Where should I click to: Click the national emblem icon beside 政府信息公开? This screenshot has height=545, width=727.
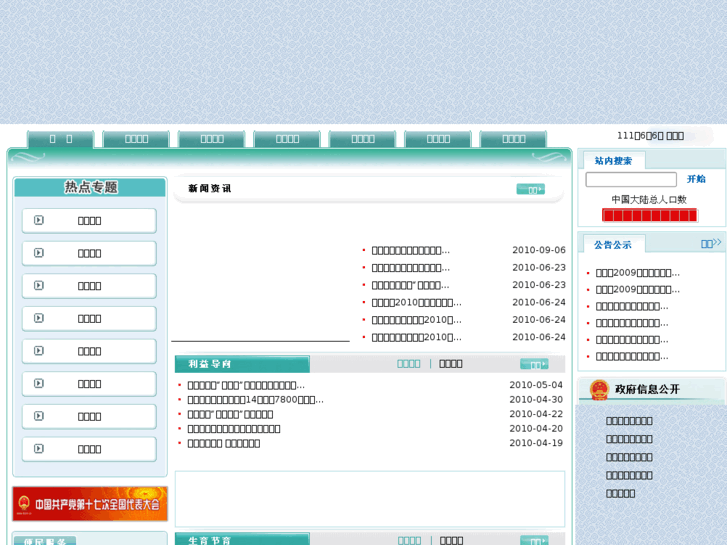[598, 390]
